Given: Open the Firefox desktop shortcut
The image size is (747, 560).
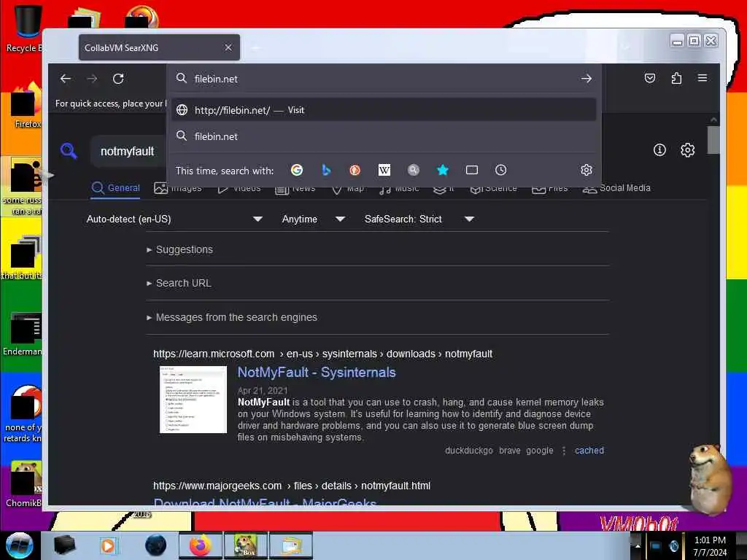Looking at the screenshot, I should click(x=25, y=106).
